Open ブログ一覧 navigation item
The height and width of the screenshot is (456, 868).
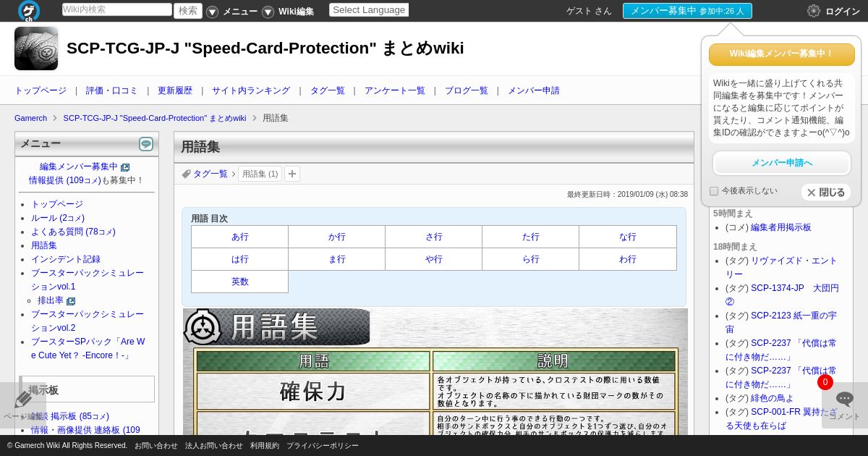click(x=467, y=90)
